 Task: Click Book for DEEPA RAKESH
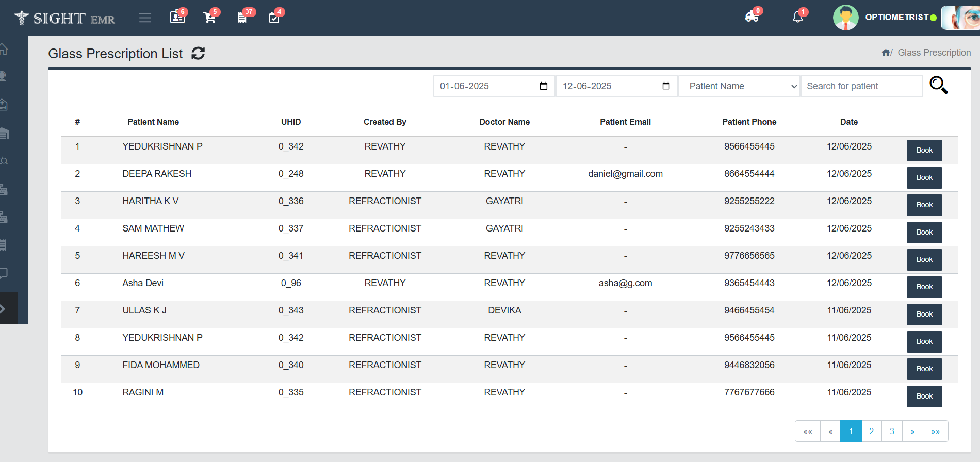(x=924, y=178)
